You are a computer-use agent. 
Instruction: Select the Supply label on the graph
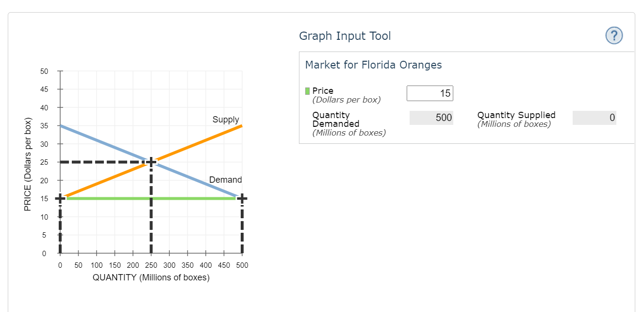coord(226,120)
